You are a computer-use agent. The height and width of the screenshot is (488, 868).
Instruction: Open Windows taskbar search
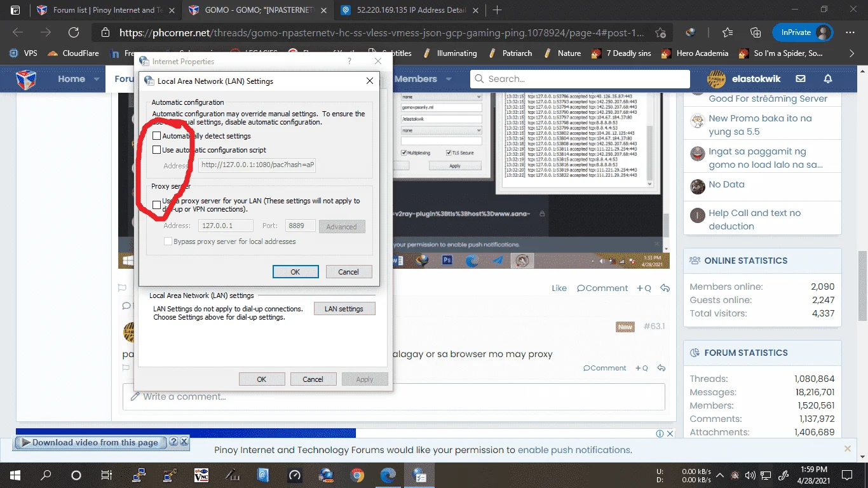coord(46,475)
